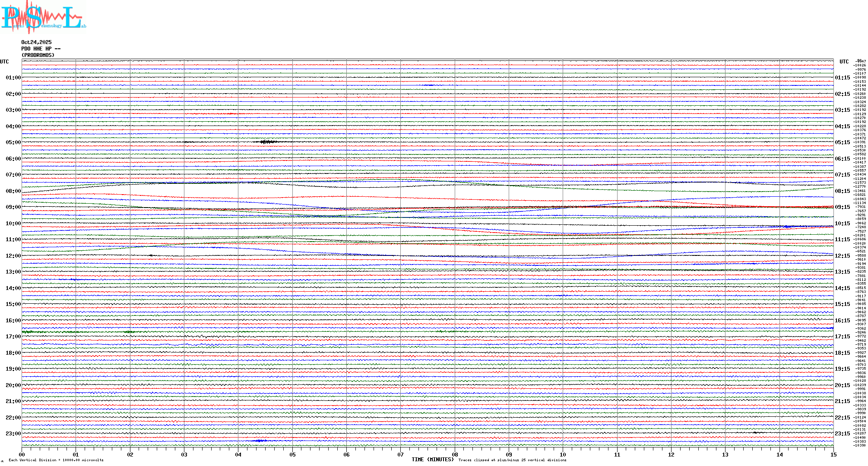The image size is (868, 466).
Task: Click the left UTC axis label
Action: (4, 62)
